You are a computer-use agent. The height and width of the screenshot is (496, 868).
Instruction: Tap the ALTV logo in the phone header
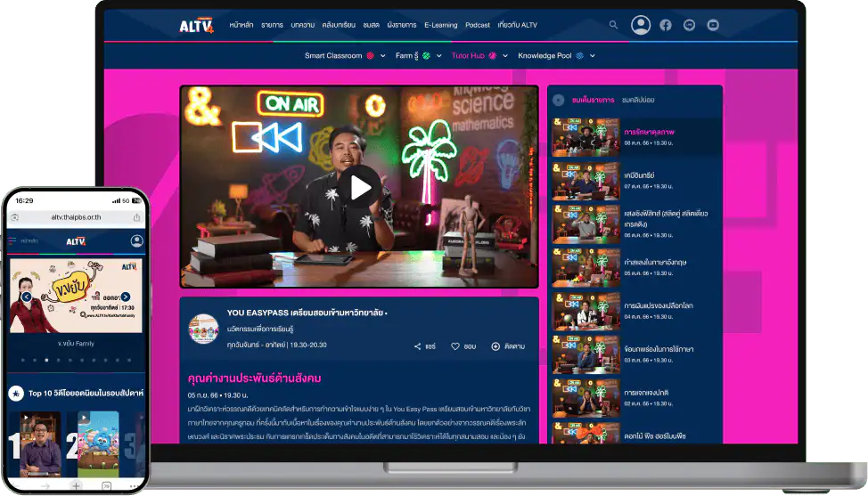pyautogui.click(x=75, y=241)
